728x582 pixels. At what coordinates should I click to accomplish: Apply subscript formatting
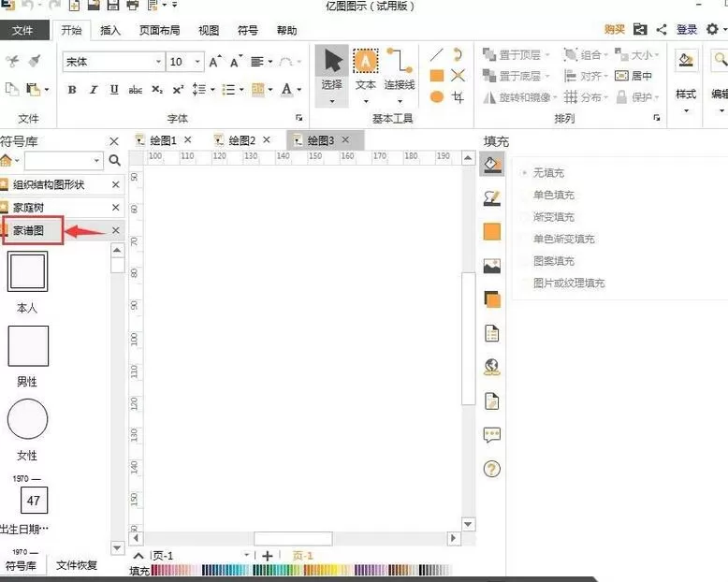(157, 90)
